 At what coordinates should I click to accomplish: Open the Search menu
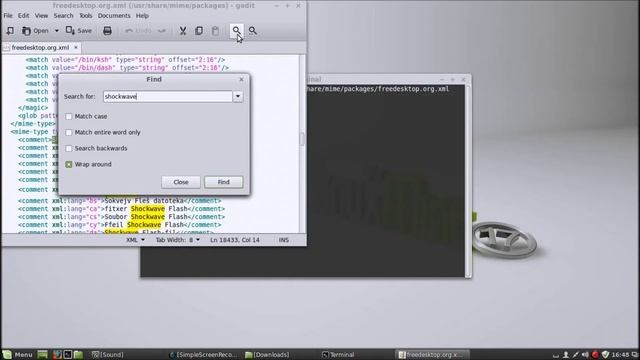coord(63,16)
